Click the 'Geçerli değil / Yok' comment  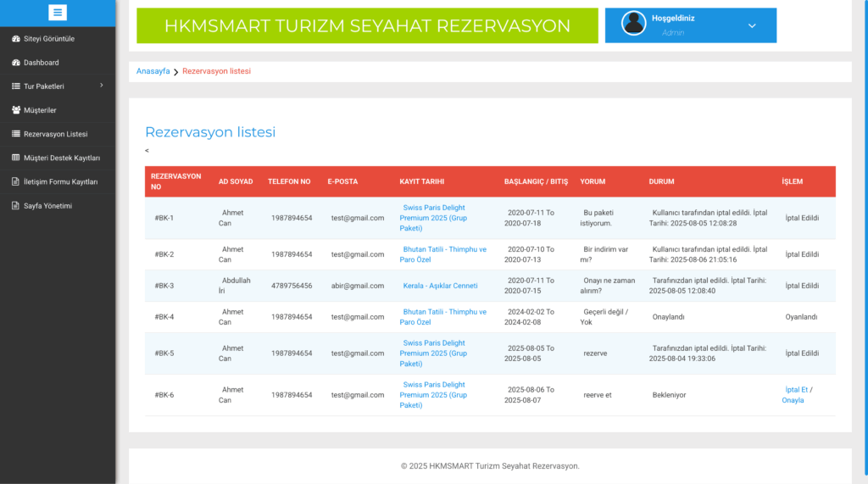[x=604, y=317]
